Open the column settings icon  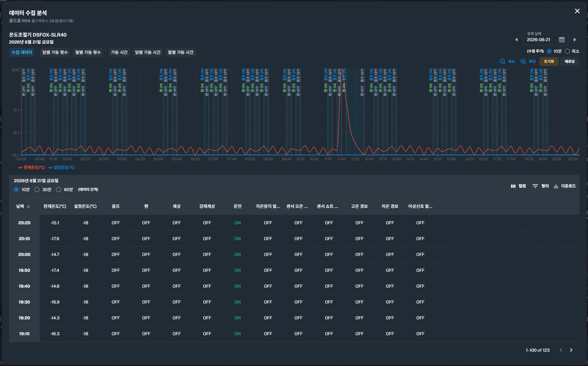point(513,186)
